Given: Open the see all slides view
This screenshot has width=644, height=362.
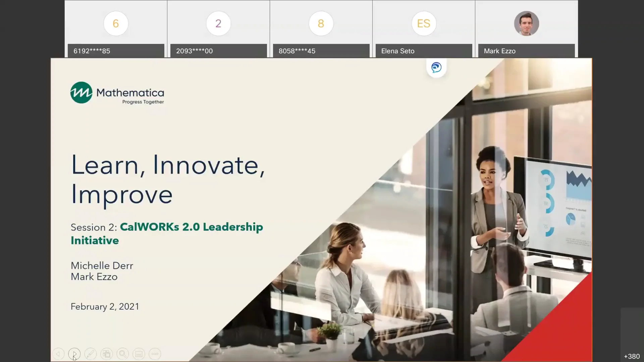Looking at the screenshot, I should 106,354.
